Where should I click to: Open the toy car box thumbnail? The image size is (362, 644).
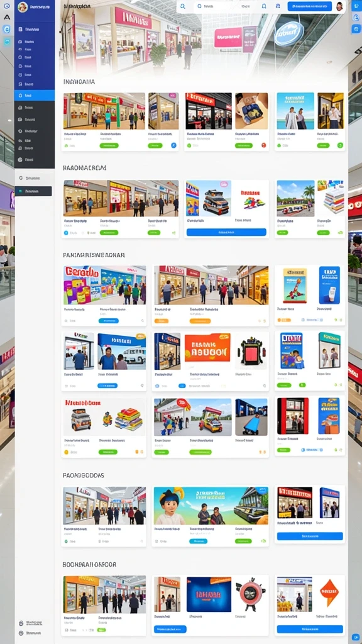[209, 198]
